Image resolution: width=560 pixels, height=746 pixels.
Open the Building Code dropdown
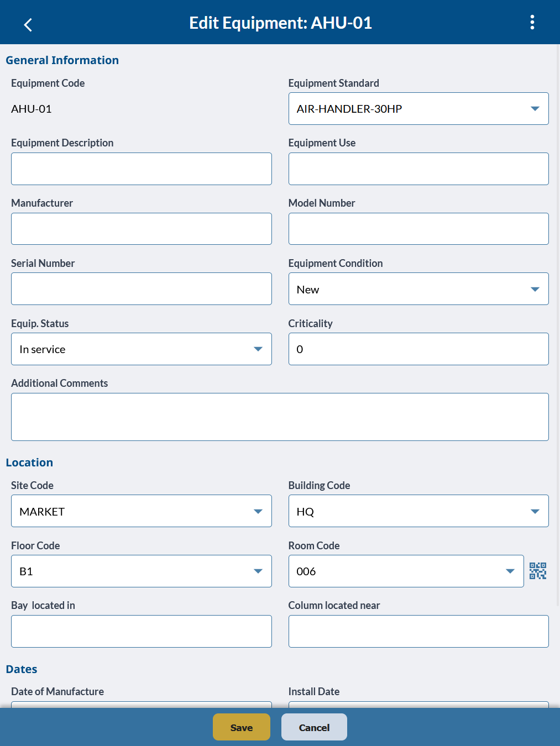point(418,511)
